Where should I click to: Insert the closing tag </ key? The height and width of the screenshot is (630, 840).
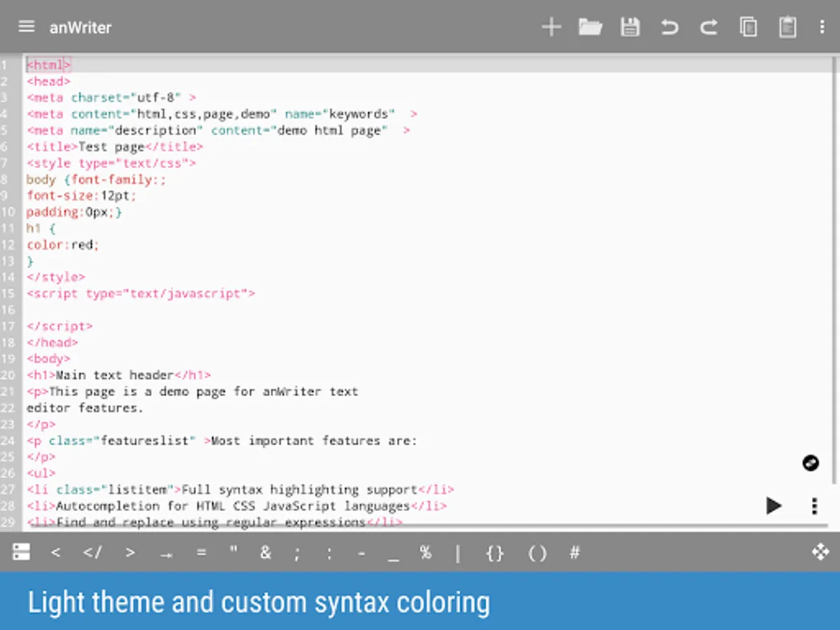tap(92, 552)
